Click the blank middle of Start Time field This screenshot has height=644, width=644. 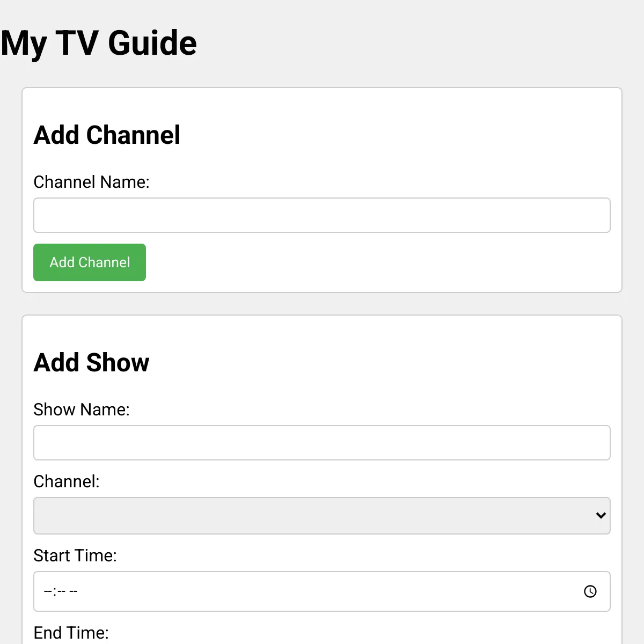click(322, 591)
